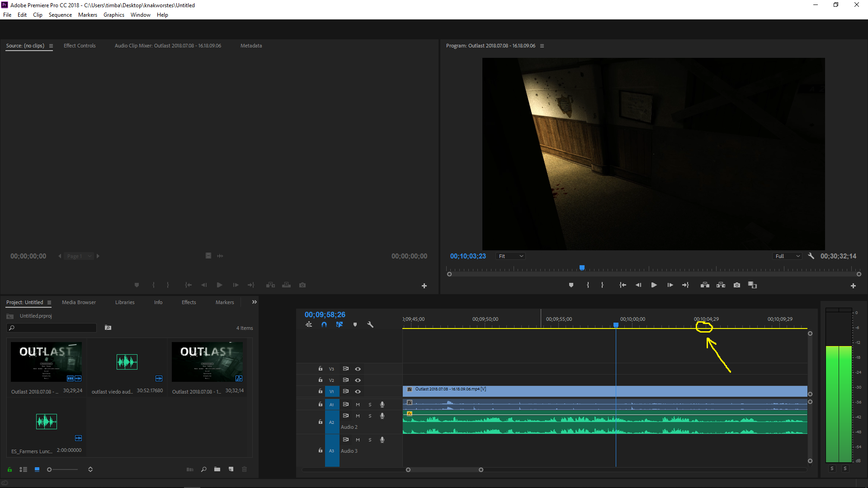
Task: Switch to Media Browser tab
Action: (79, 302)
